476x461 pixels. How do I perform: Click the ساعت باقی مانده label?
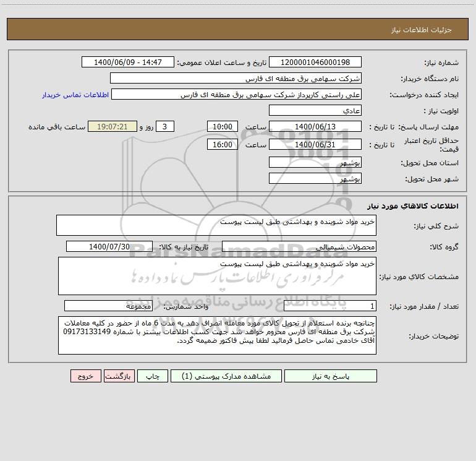click(57, 127)
